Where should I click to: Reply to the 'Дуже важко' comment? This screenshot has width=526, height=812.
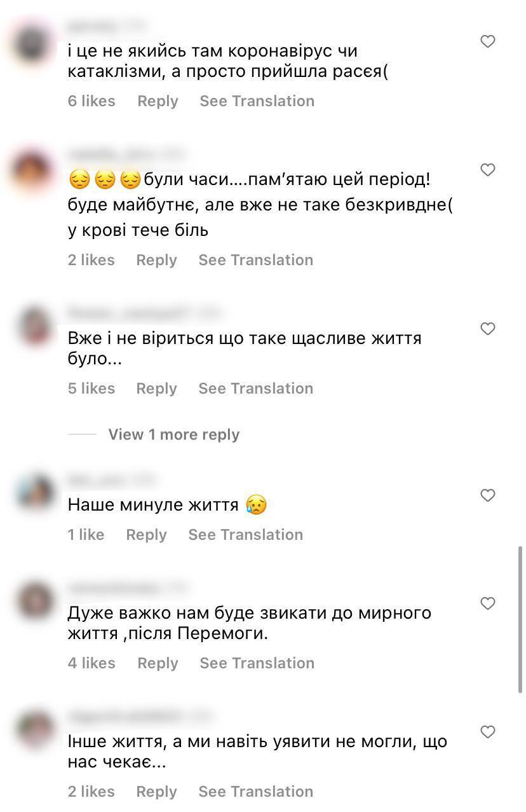[x=158, y=663]
